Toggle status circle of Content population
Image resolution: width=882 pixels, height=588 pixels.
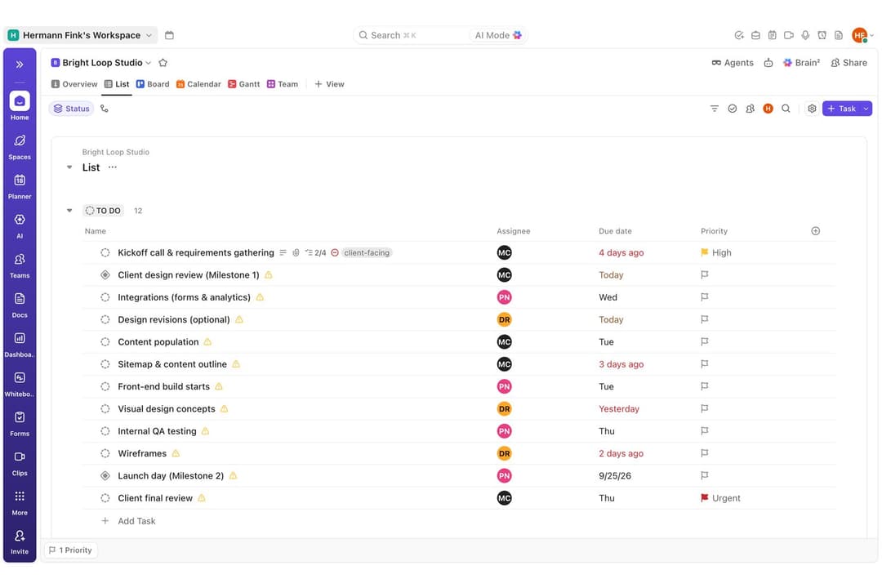coord(105,341)
